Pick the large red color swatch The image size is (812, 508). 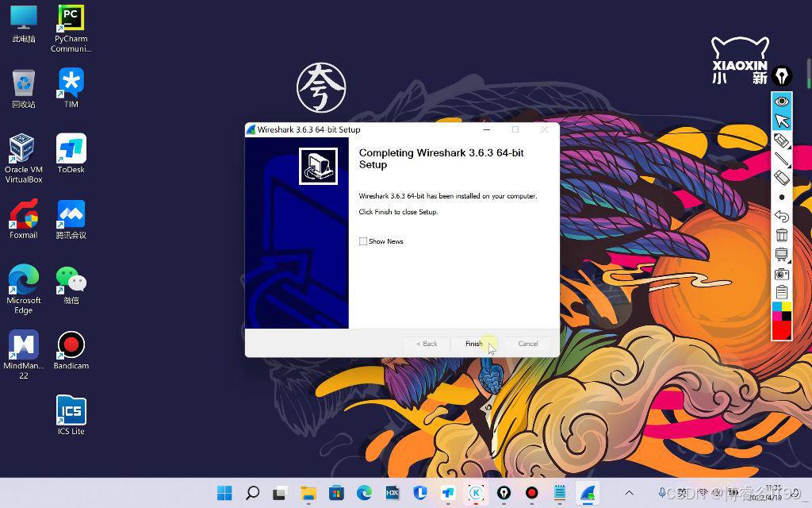point(781,330)
